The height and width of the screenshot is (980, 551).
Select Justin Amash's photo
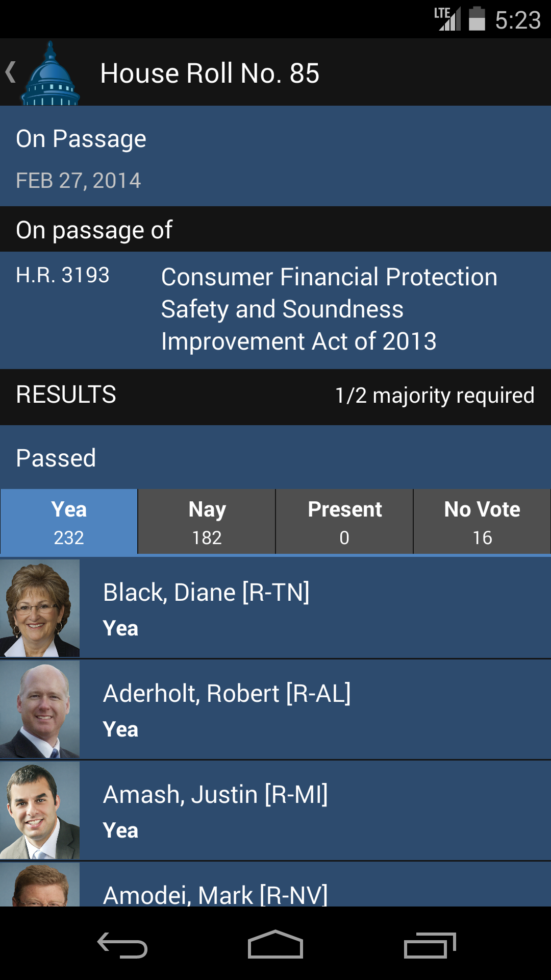pos(40,810)
